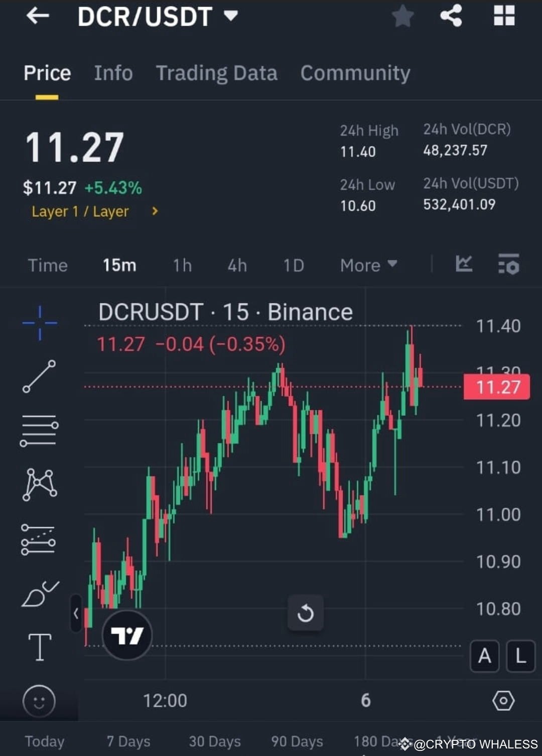Select the crosshair cursor tool
The width and height of the screenshot is (542, 756).
tap(39, 324)
